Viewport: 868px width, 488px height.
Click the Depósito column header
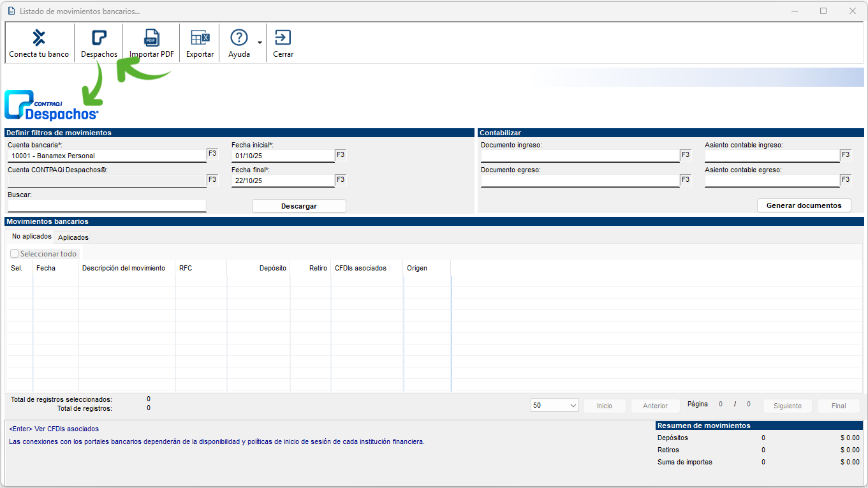coord(273,269)
